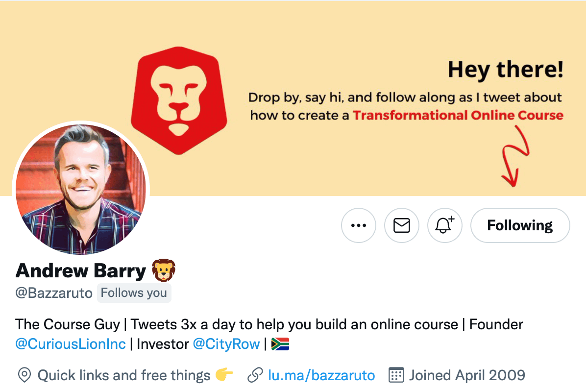Click the South African flag emoji
Viewport: 586px width, 392px height.
(280, 344)
